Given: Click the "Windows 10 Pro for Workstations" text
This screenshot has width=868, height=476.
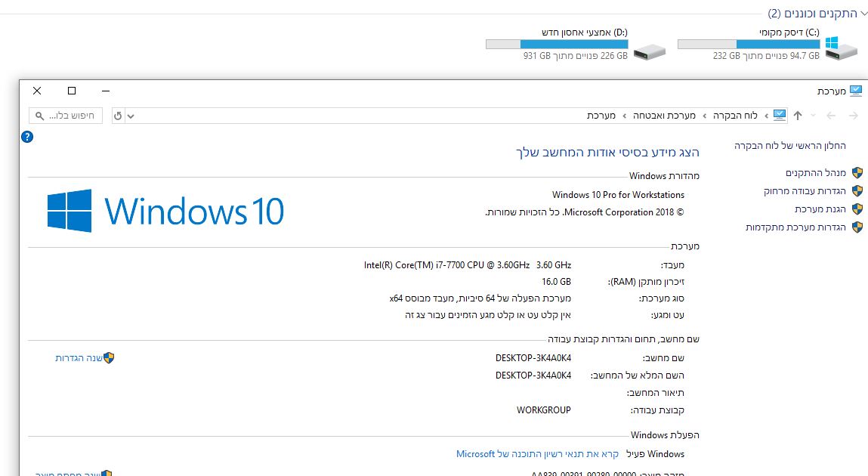Looking at the screenshot, I should click(x=618, y=195).
